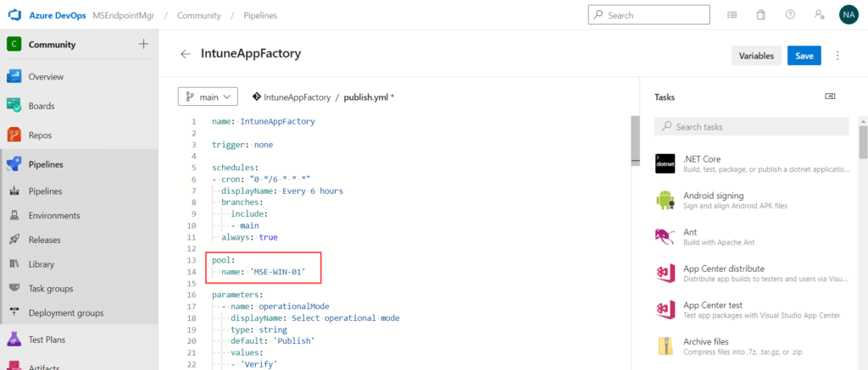Click the Save button
Screen dimensions: 868x370
(x=804, y=55)
